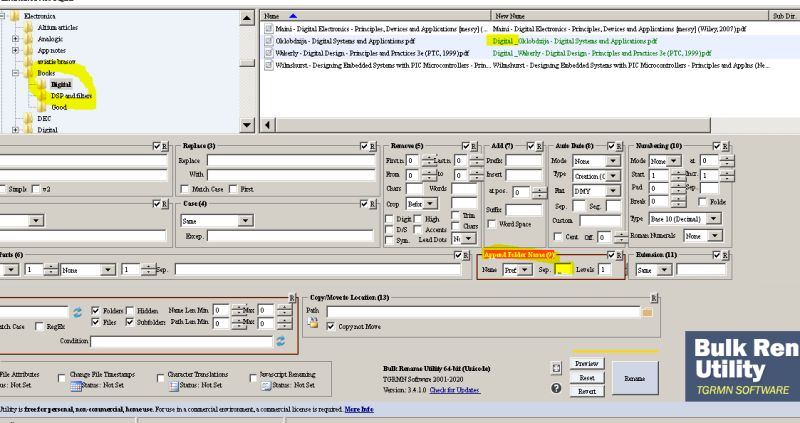The height and width of the screenshot is (423, 800).
Task: Open the Character Translations settings icon
Action: [x=173, y=386]
